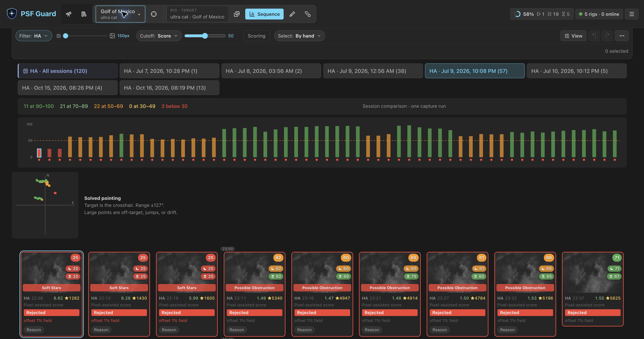Image resolution: width=644 pixels, height=339 pixels.
Task: Click the linked squares icon in the toolbar
Action: (308, 14)
